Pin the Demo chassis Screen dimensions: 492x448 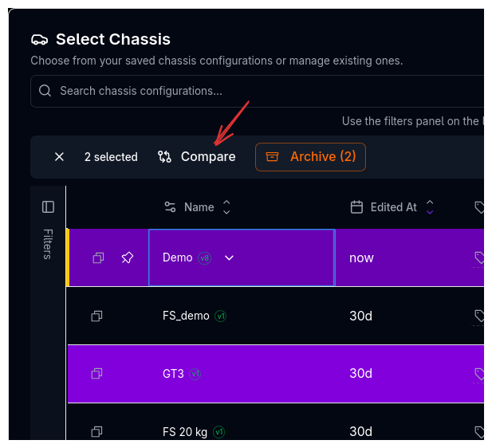128,257
